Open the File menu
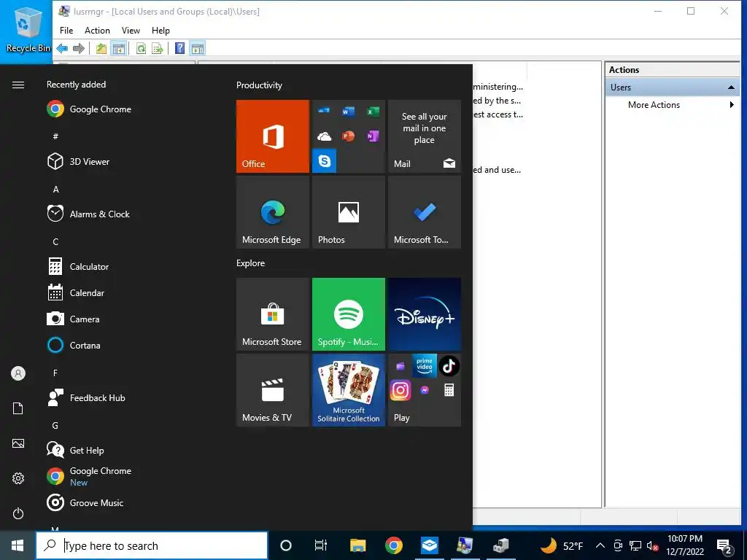The image size is (747, 560). (x=66, y=31)
